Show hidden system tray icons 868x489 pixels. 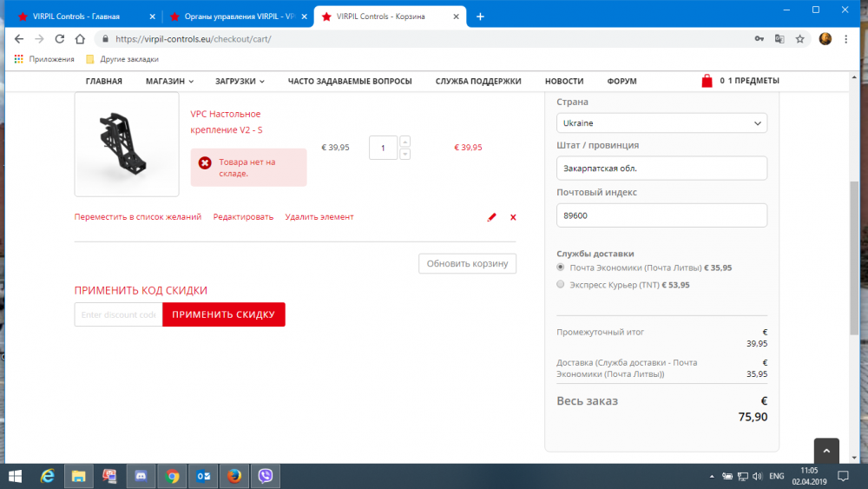712,476
